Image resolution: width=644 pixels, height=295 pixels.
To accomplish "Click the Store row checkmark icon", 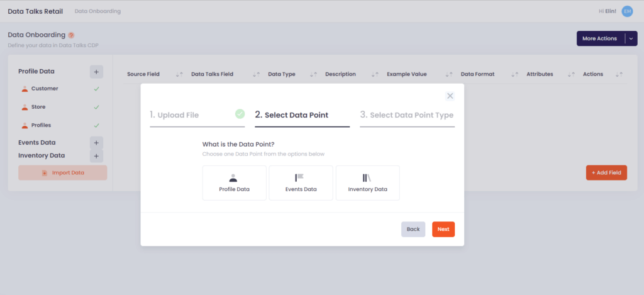I will pos(96,107).
